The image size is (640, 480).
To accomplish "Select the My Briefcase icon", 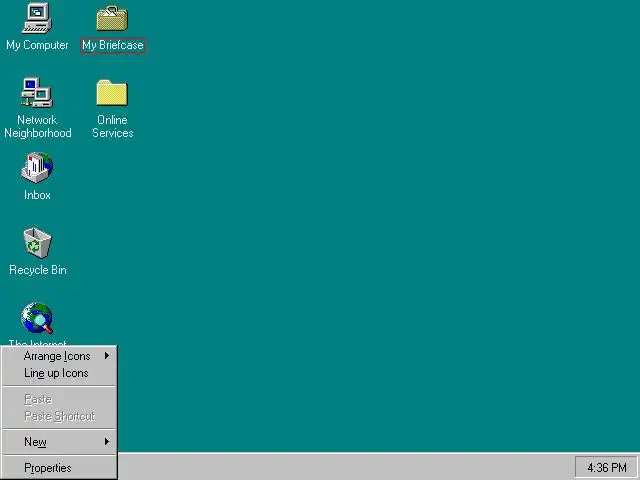I will tap(112, 19).
